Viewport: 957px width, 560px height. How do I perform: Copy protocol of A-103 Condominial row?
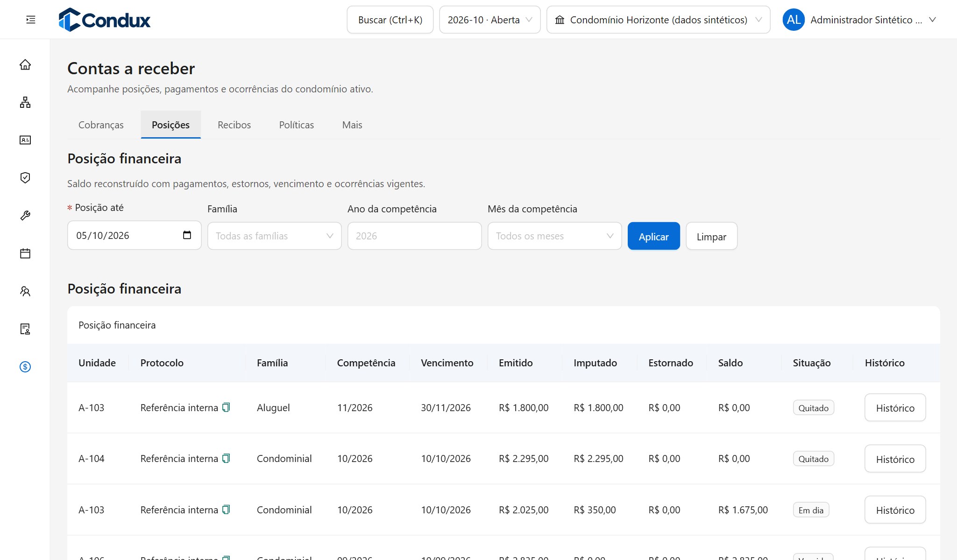[226, 510]
